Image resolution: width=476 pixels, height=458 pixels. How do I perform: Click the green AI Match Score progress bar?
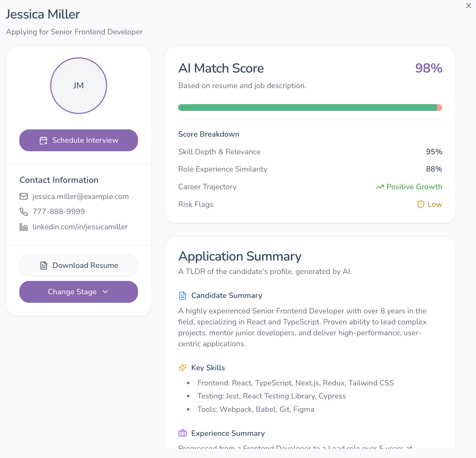click(307, 108)
